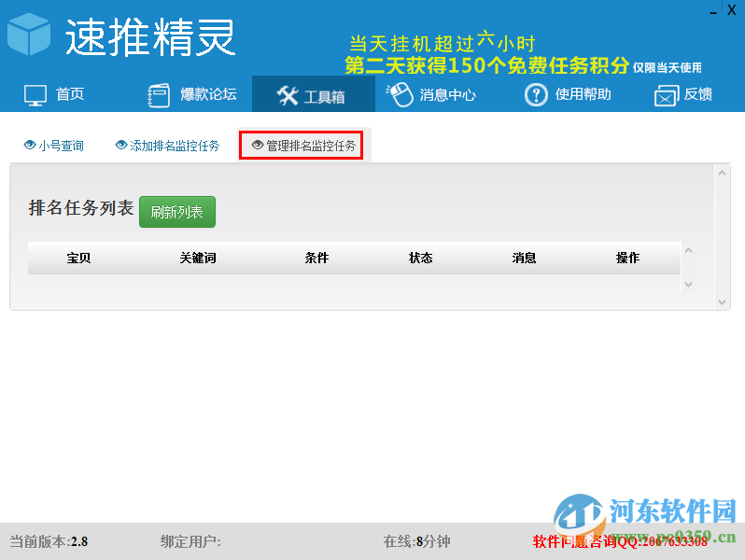Click the envelope feedback icon
Viewport: 745px width, 560px height.
(667, 95)
